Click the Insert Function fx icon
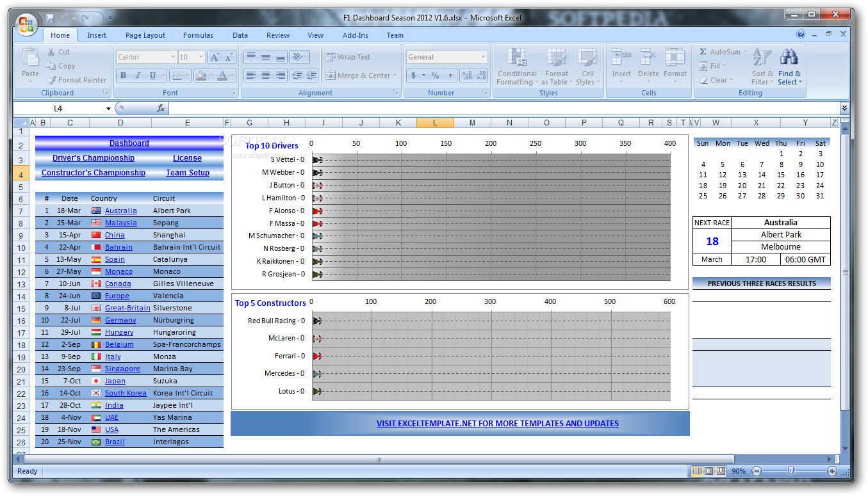This screenshot has width=868, height=496. click(161, 109)
